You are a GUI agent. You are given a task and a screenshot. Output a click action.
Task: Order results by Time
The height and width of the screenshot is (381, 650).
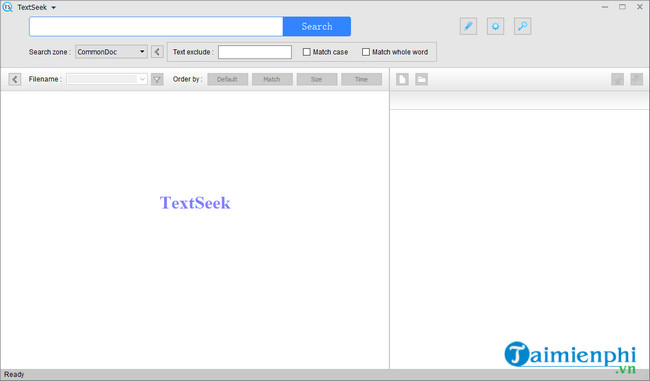(361, 79)
